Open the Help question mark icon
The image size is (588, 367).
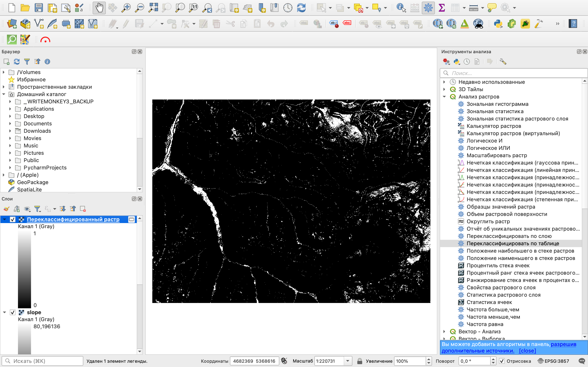tap(573, 24)
